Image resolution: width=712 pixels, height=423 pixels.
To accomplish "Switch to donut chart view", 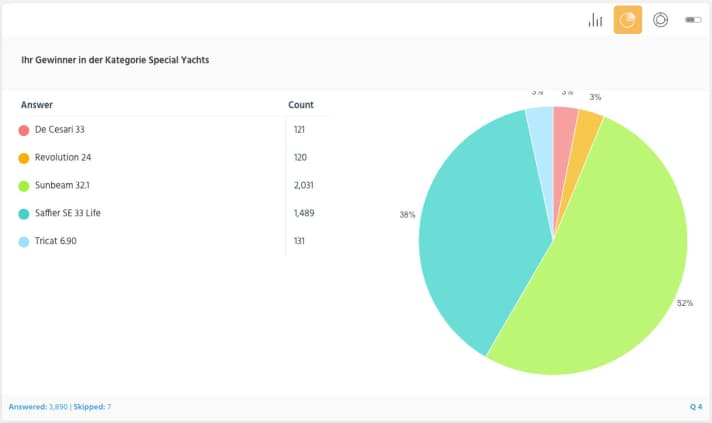I will pyautogui.click(x=660, y=20).
